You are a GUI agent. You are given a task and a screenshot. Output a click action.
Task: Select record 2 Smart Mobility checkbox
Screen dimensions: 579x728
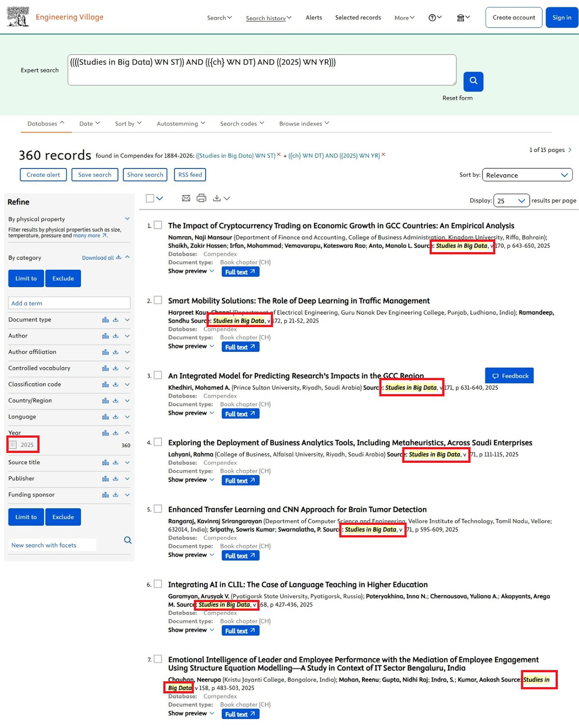(158, 300)
